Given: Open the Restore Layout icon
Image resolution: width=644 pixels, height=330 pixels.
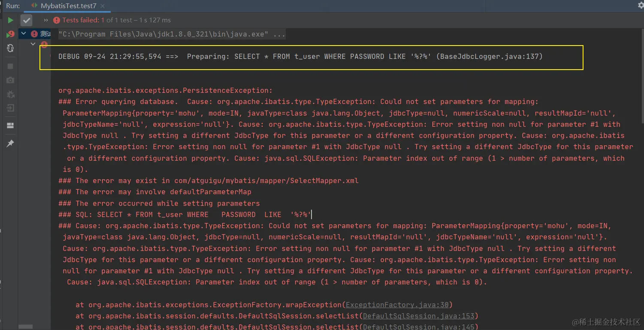Looking at the screenshot, I should pyautogui.click(x=10, y=126).
